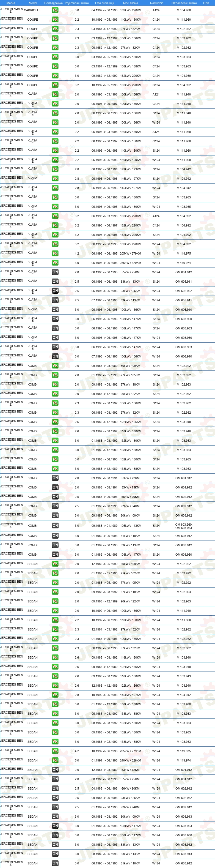215x868 pixels.
Task: Select the petrol icon for KOMBI 90kW / 122KM
Action: (x=55, y=394)
